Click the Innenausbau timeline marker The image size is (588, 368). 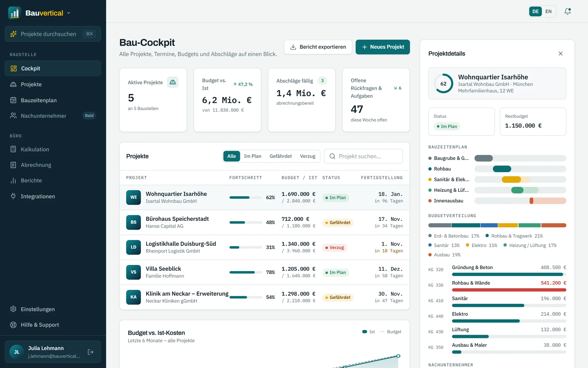tap(531, 201)
